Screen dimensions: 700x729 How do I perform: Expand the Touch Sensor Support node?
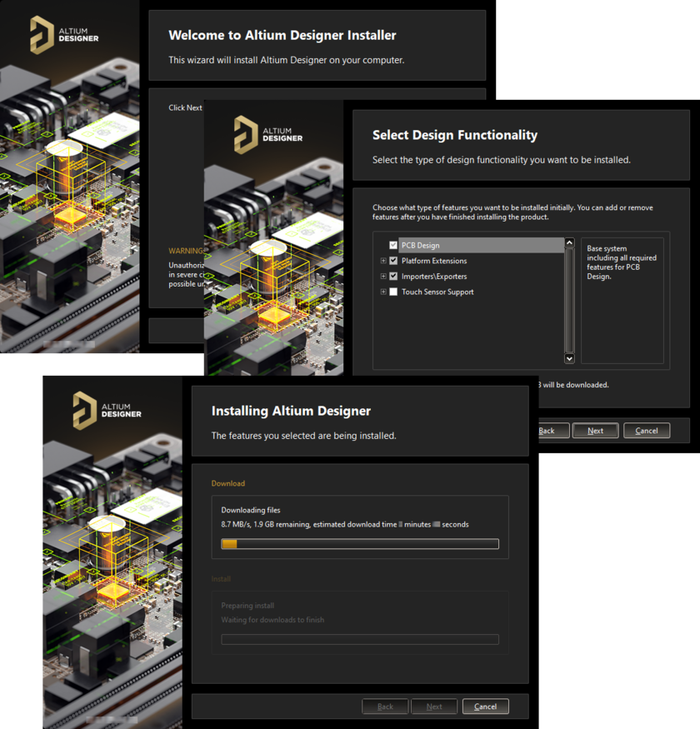382,292
